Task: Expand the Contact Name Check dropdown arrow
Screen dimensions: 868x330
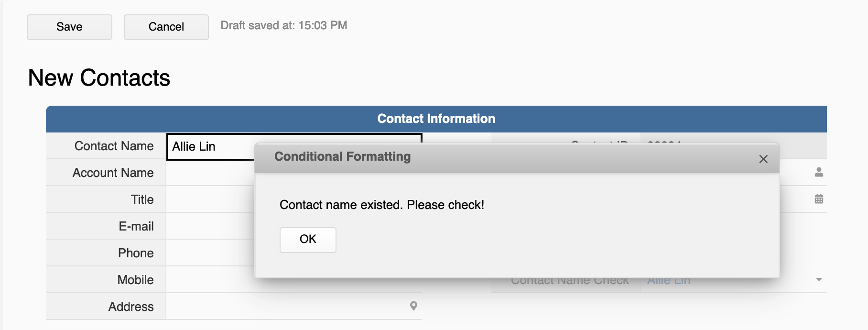Action: coord(819,279)
